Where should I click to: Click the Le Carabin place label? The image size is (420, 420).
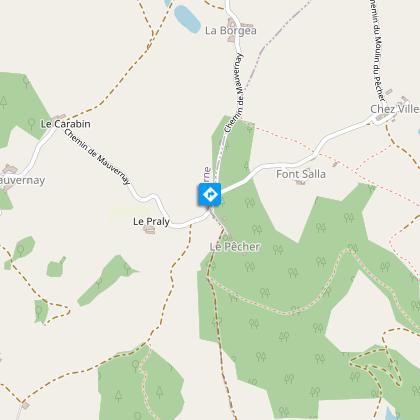coord(65,124)
